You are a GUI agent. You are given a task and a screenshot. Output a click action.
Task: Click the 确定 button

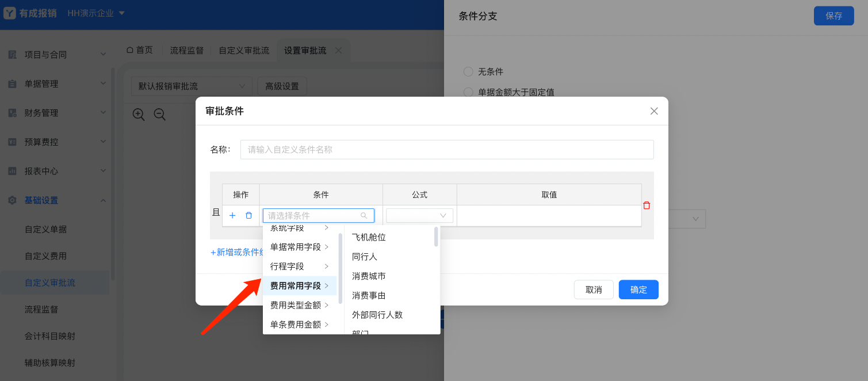(x=638, y=289)
